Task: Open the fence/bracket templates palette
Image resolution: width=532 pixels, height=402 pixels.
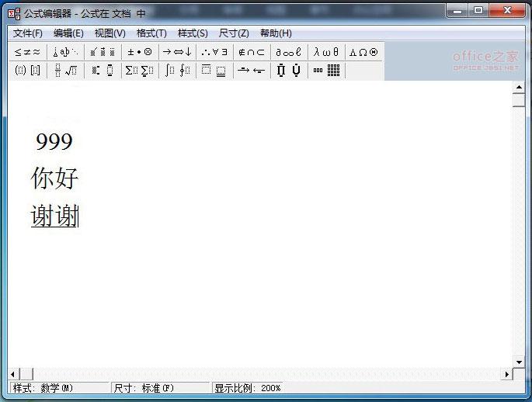Action: tap(27, 71)
